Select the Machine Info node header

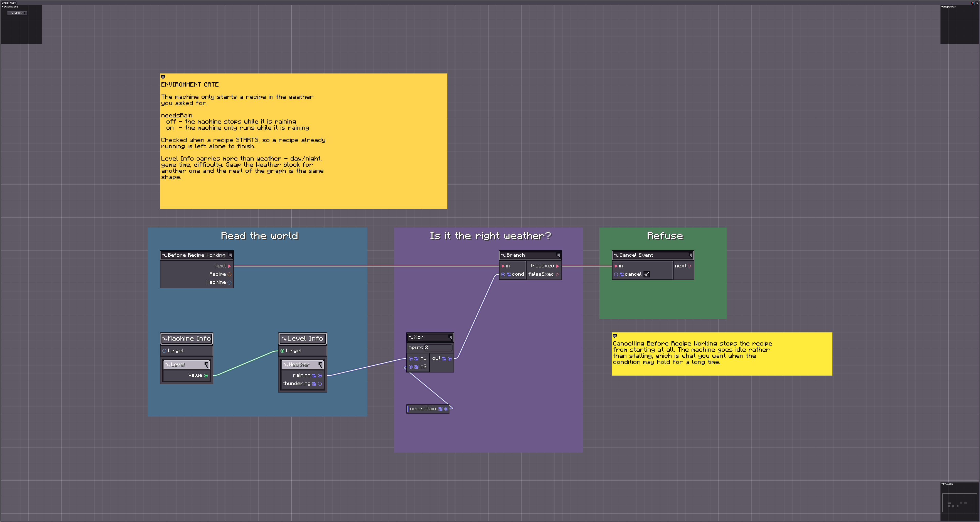(186, 338)
